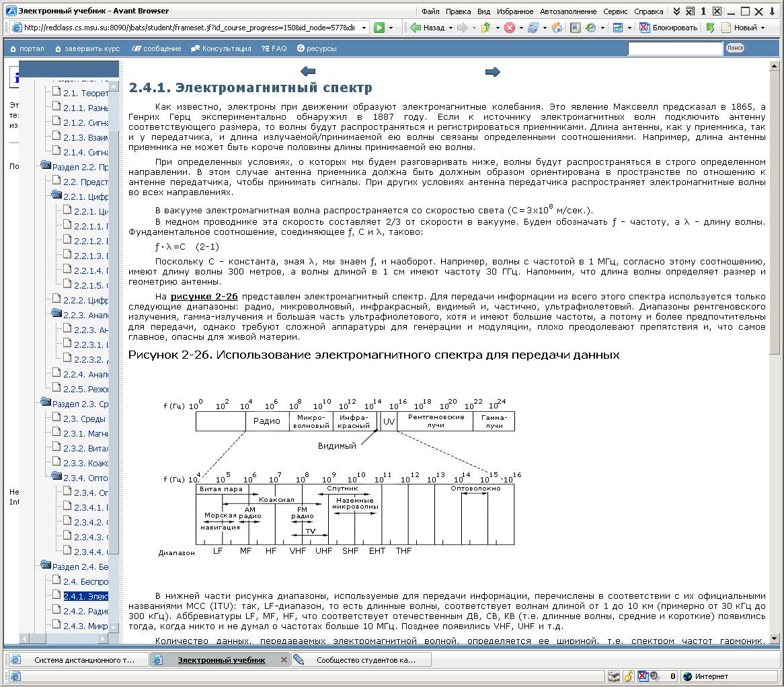This screenshot has width=784, height=687.
Task: Click the boxed X icon in the title bar
Action: click(717, 11)
